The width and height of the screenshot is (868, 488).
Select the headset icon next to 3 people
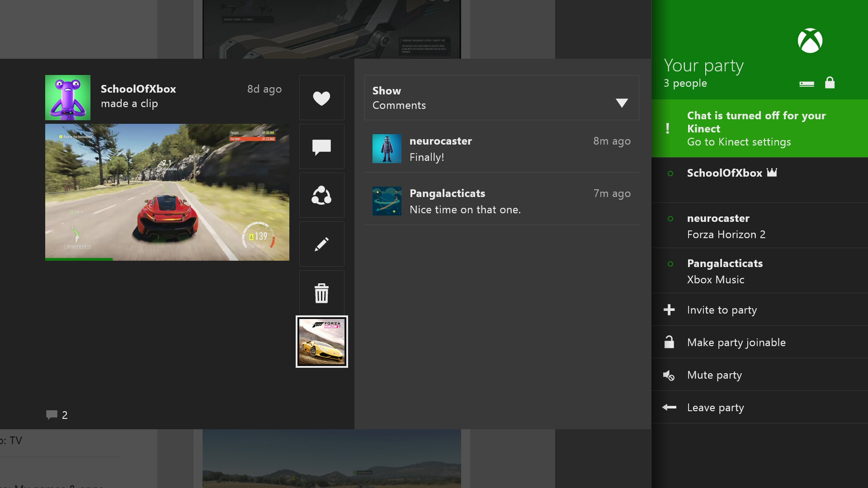807,83
